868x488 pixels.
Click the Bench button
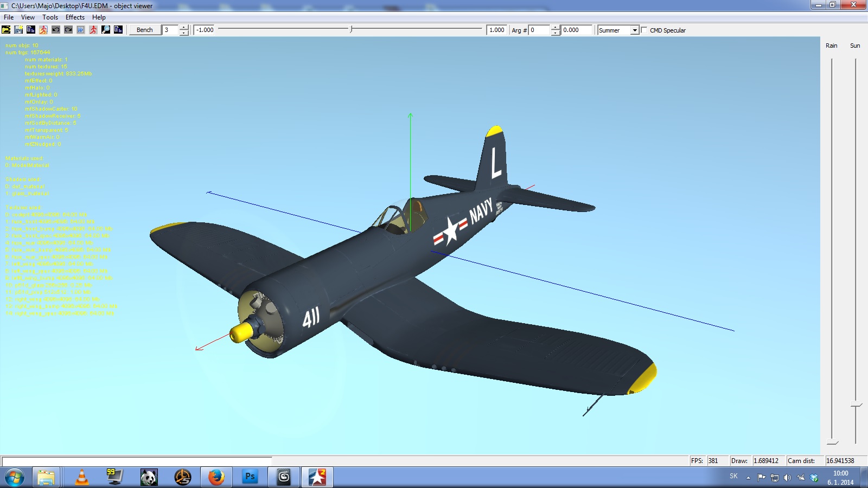145,30
